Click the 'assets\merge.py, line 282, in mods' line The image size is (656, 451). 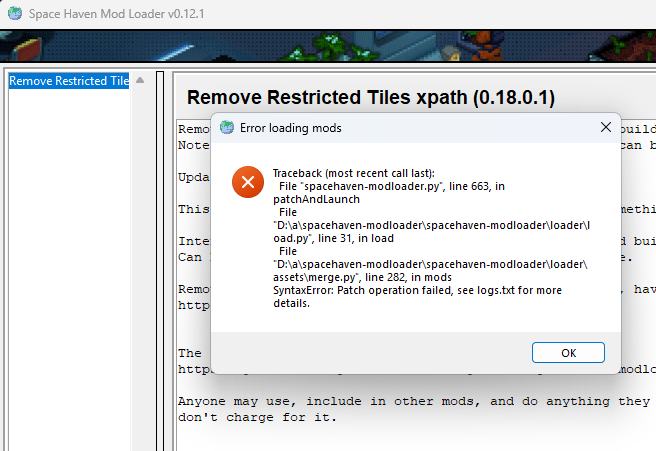click(362, 277)
